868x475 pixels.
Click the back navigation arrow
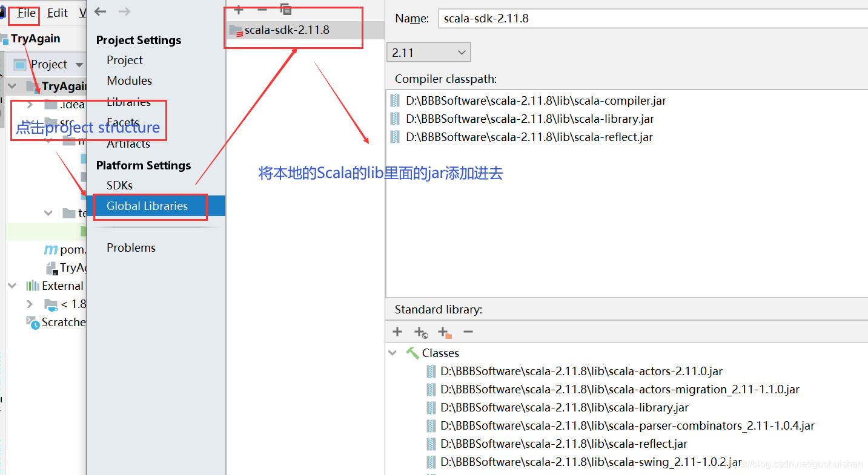click(x=101, y=11)
